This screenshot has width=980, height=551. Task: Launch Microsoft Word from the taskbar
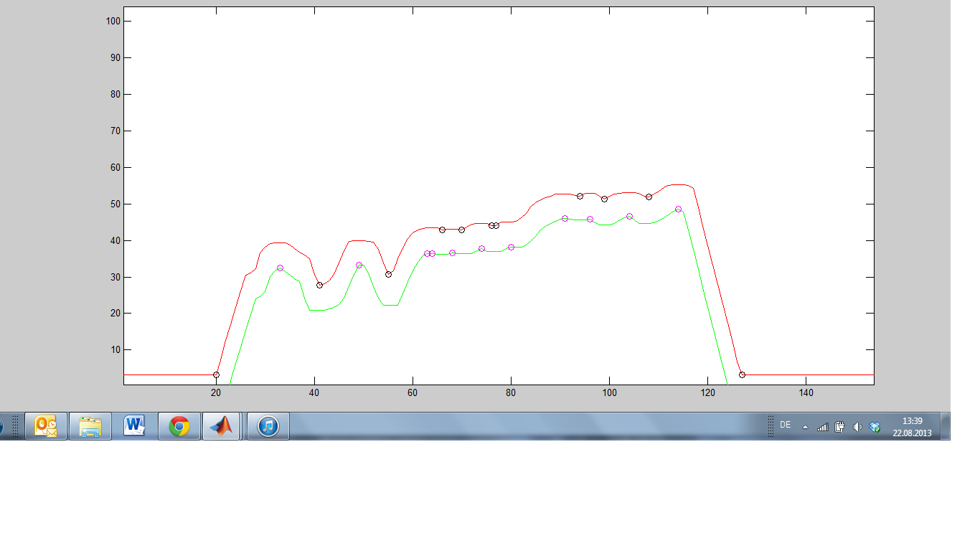(134, 426)
